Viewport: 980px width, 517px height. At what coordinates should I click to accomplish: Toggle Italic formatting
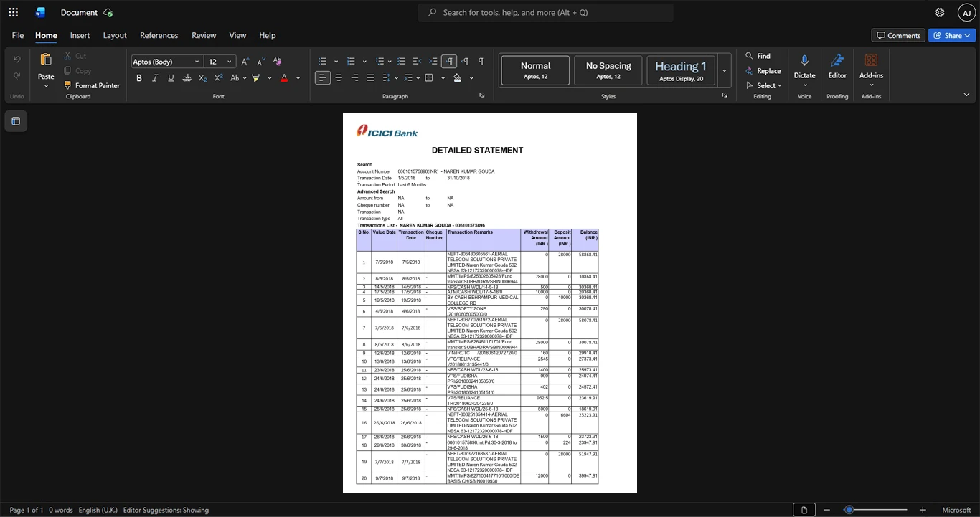coord(155,77)
